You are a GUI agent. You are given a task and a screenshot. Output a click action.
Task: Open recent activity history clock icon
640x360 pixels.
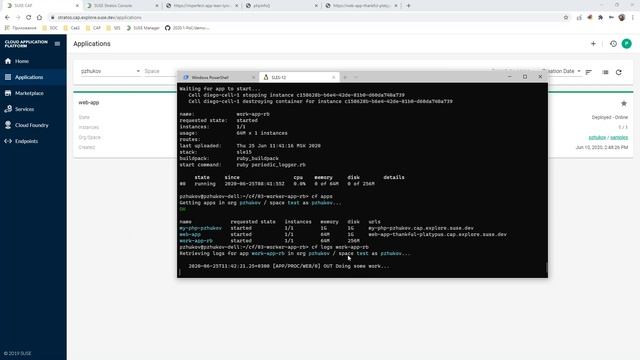(613, 44)
